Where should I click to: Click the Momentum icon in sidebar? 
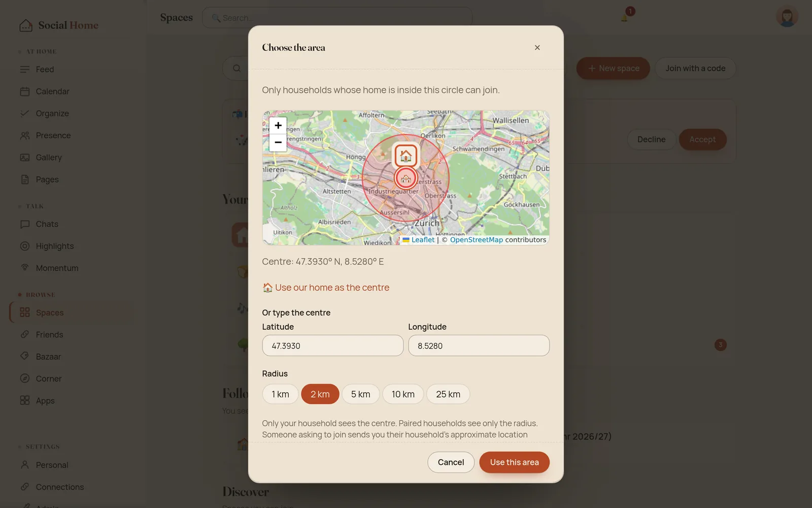click(25, 268)
